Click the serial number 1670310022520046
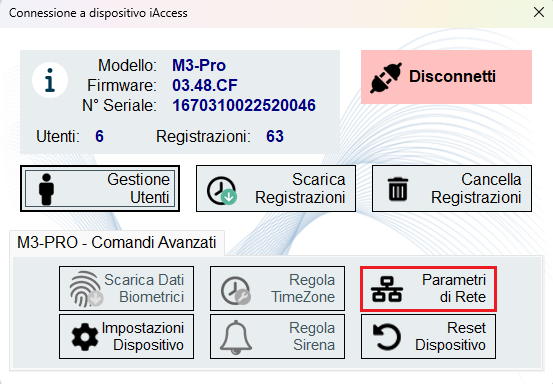This screenshot has width=553, height=384. coord(244,105)
